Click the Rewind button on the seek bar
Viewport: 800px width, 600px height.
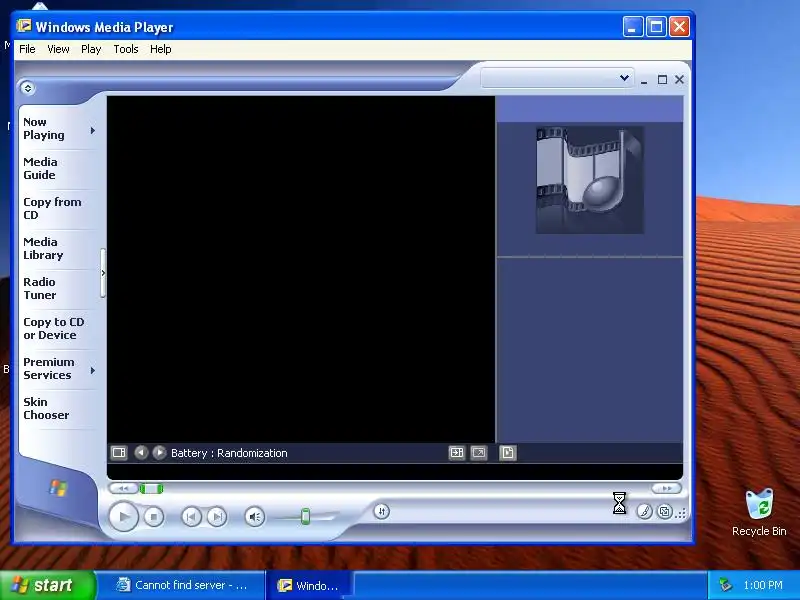click(123, 488)
